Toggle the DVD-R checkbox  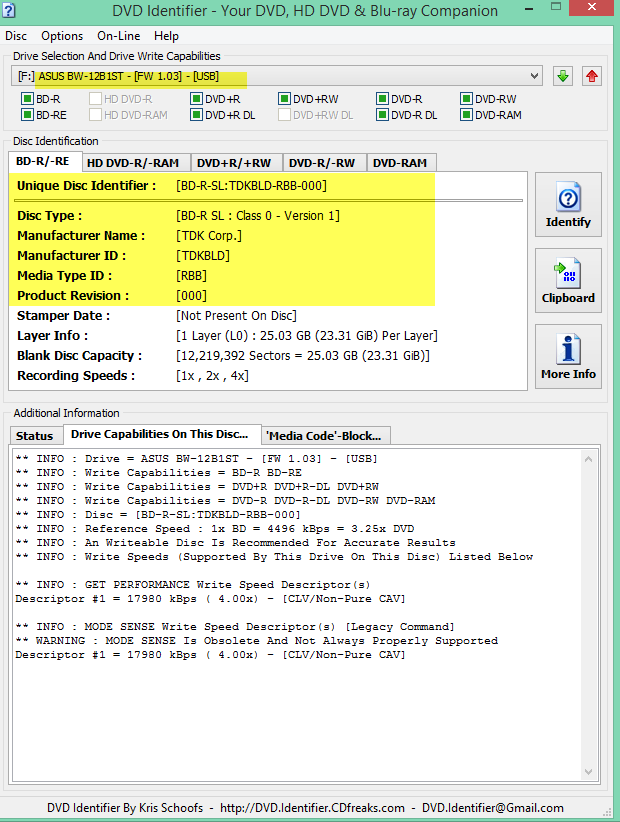click(383, 99)
